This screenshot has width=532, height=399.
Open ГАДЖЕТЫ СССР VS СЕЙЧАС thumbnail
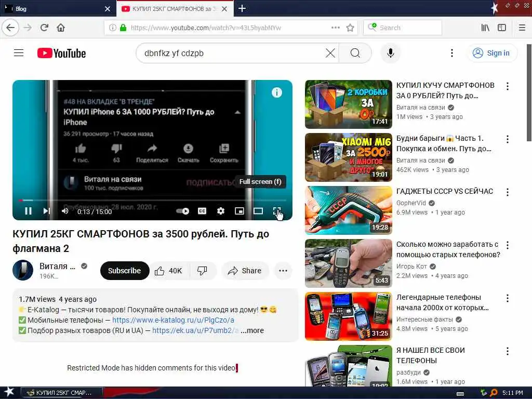(x=349, y=210)
